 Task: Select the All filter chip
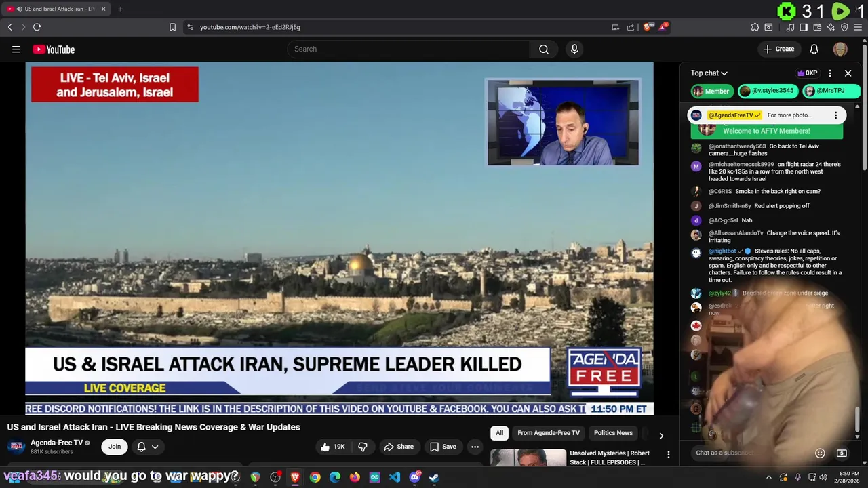click(499, 433)
